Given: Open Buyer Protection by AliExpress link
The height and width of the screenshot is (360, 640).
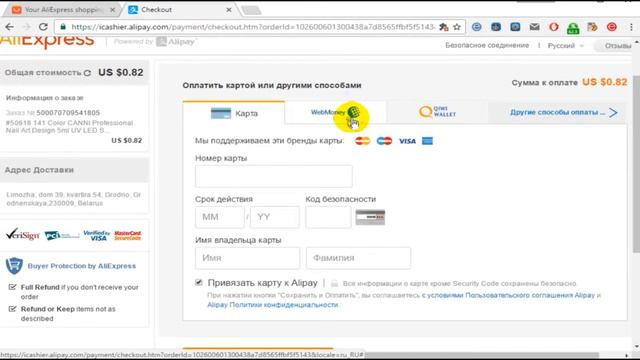Looking at the screenshot, I should (x=82, y=266).
